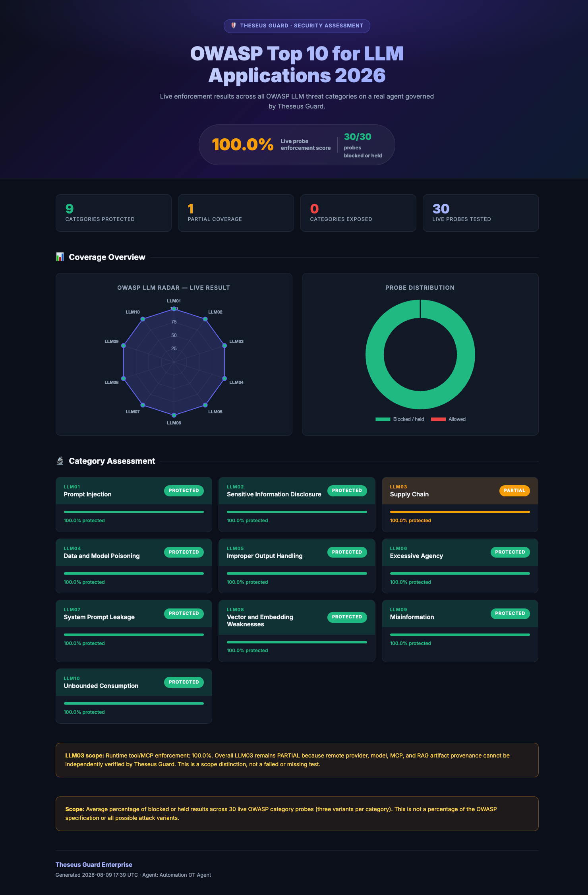Screen dimensions: 588x895
Task: Click the LLM07 data point on radar
Action: click(x=143, y=405)
